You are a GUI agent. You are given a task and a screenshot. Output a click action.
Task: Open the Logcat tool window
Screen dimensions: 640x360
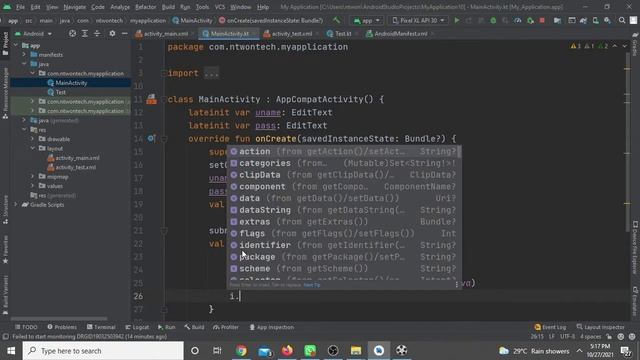pos(137,327)
